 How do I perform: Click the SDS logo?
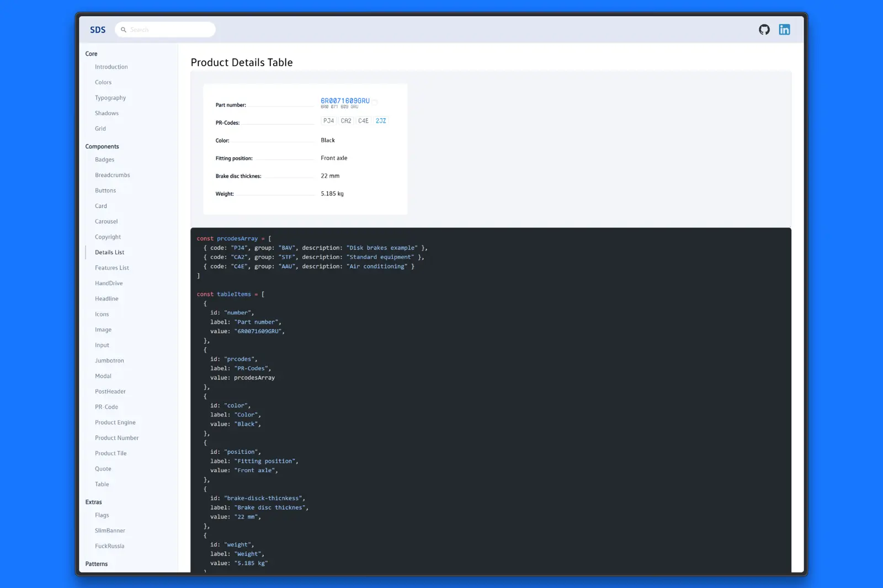[98, 30]
